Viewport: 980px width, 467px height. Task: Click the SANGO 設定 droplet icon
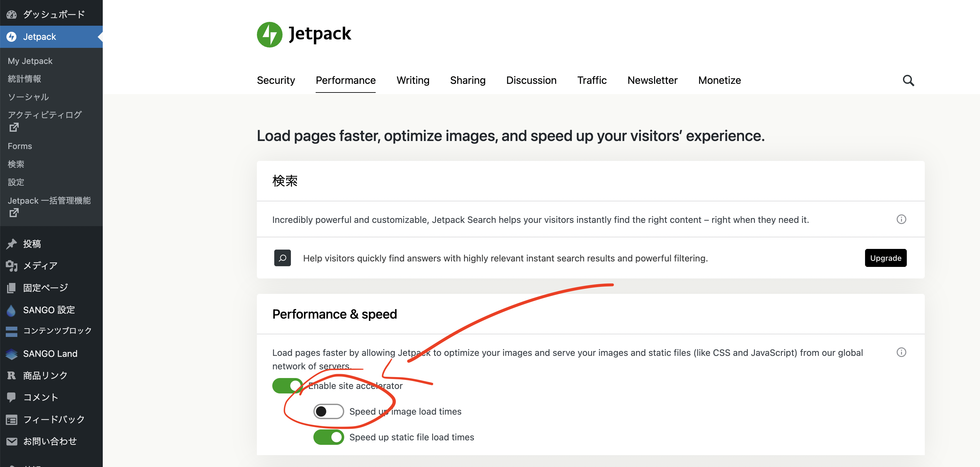pos(12,310)
